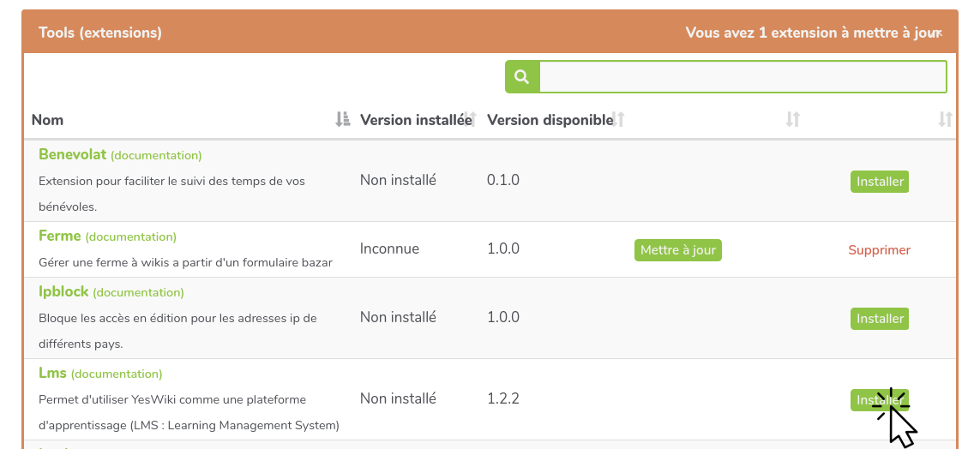
Task: Click sort arrows of the rightmost column
Action: (x=945, y=120)
